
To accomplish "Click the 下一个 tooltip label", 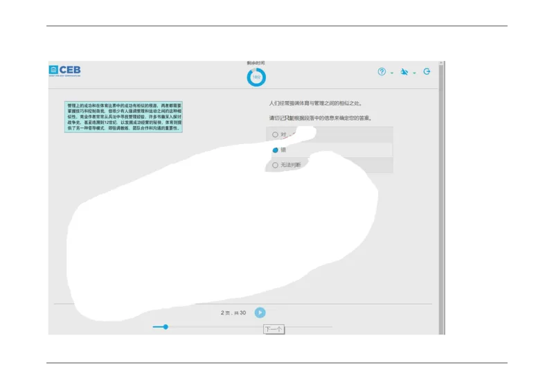I will click(x=273, y=329).
